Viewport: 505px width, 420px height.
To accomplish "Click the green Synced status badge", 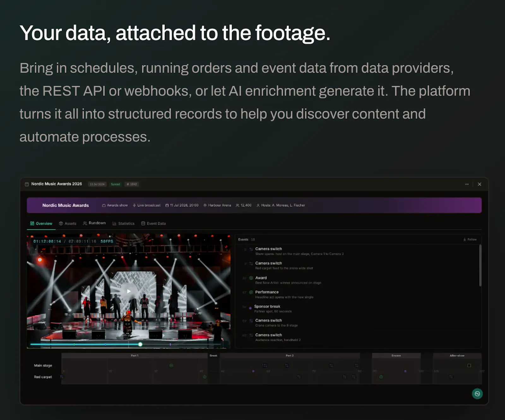I will [115, 184].
